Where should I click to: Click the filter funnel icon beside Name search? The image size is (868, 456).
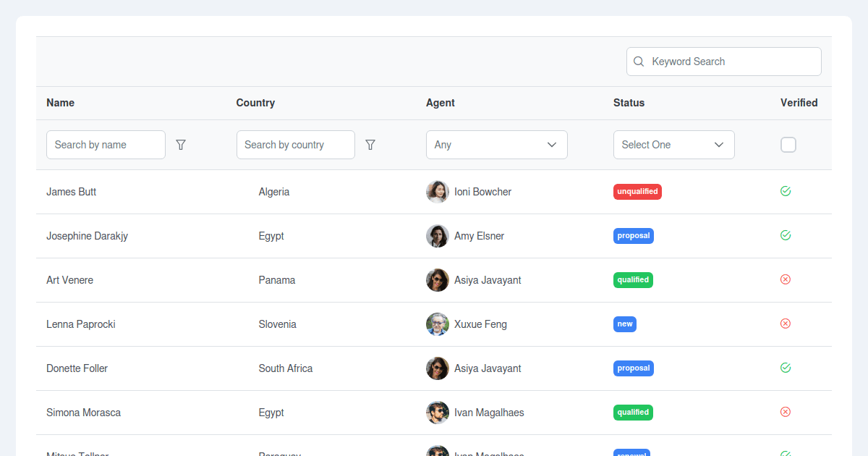point(181,145)
